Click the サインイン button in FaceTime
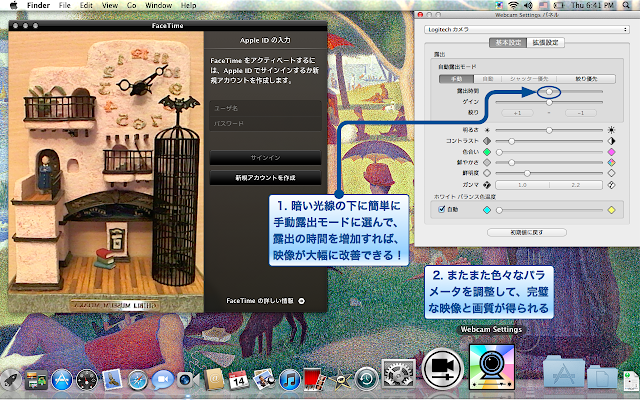 (x=265, y=158)
